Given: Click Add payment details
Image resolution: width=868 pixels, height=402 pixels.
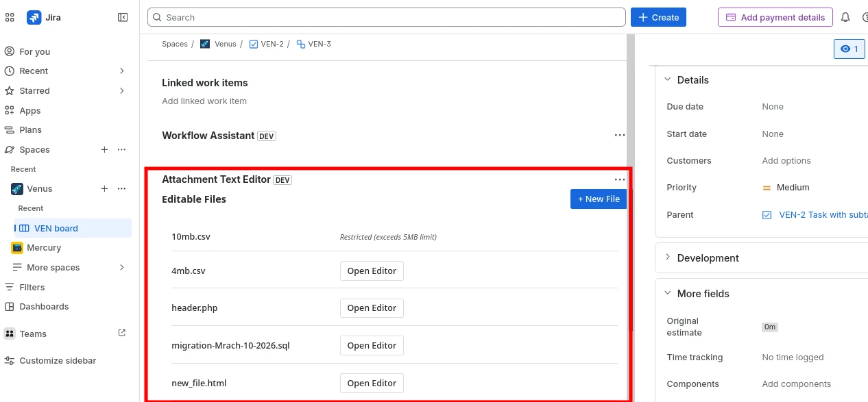Looking at the screenshot, I should 775,17.
